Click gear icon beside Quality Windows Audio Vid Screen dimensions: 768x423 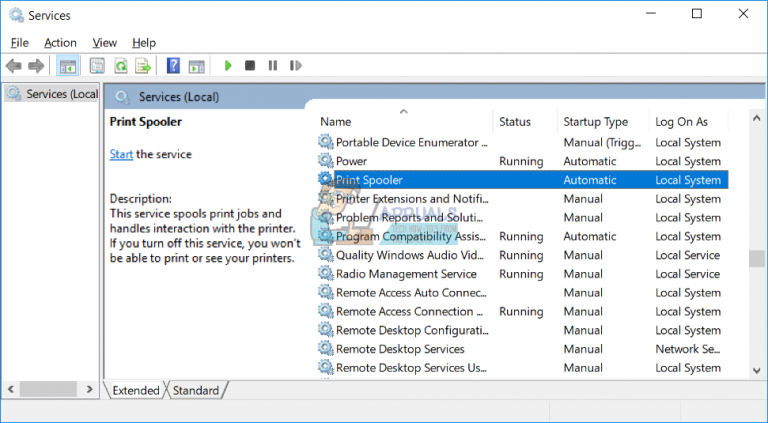pos(325,254)
